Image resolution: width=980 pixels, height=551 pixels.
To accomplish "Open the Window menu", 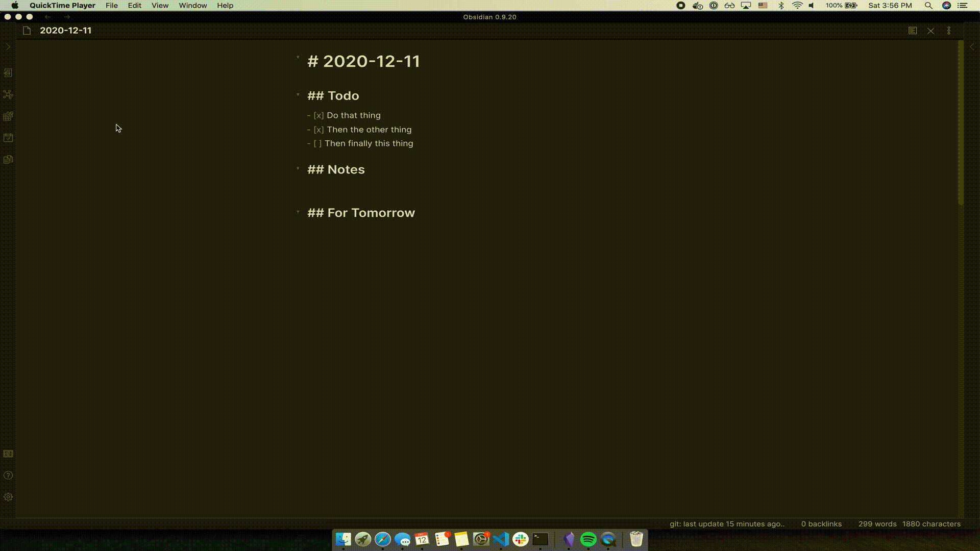I will (x=192, y=6).
